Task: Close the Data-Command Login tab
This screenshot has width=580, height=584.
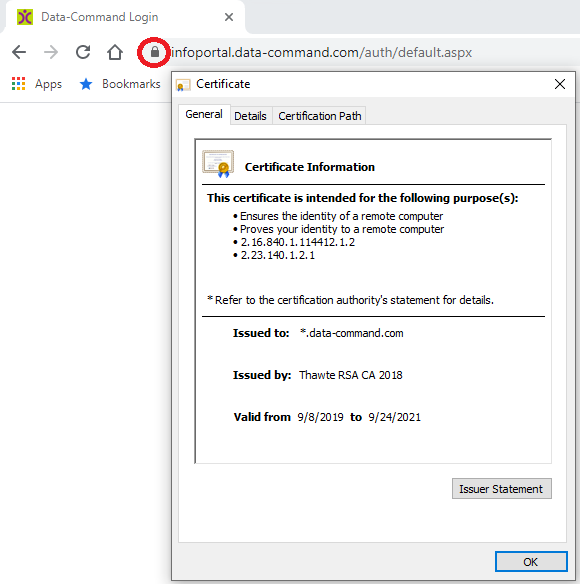Action: [x=229, y=17]
